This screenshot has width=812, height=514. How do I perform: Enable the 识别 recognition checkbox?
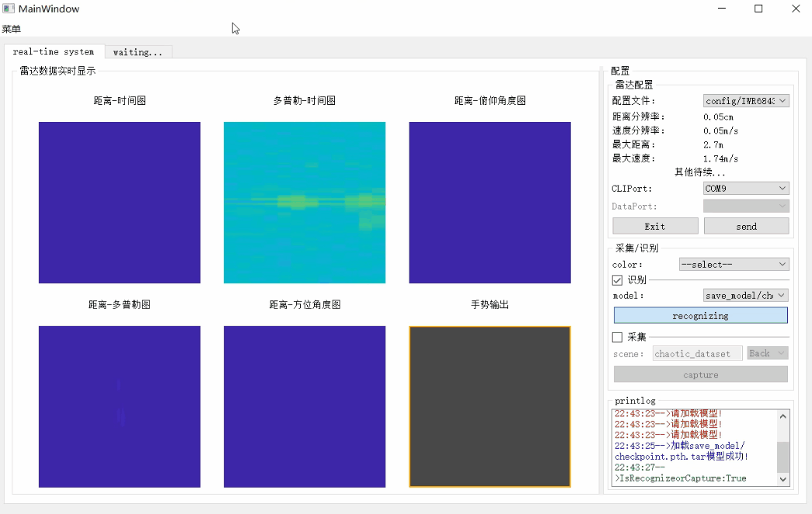pos(615,280)
